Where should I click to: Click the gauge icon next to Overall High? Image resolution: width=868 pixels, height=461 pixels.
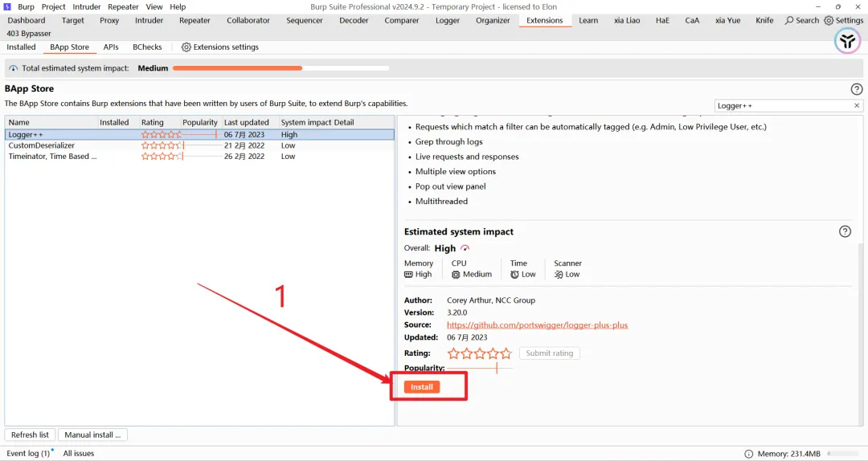coord(465,248)
